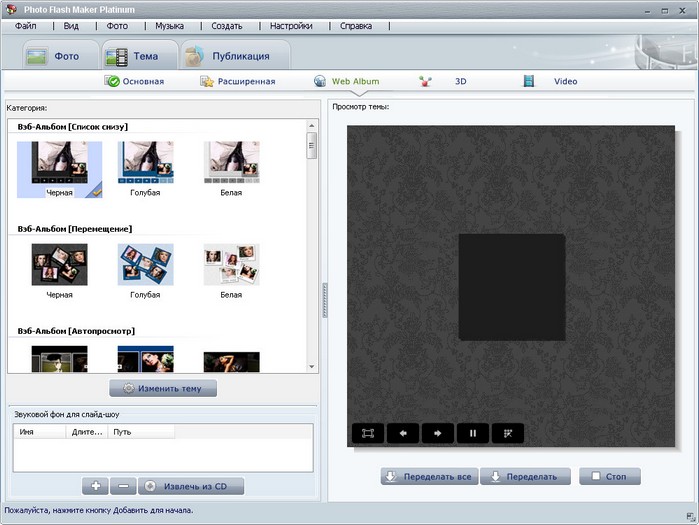Click 'Извлечь из CD' button
The height and width of the screenshot is (525, 699).
tap(191, 486)
